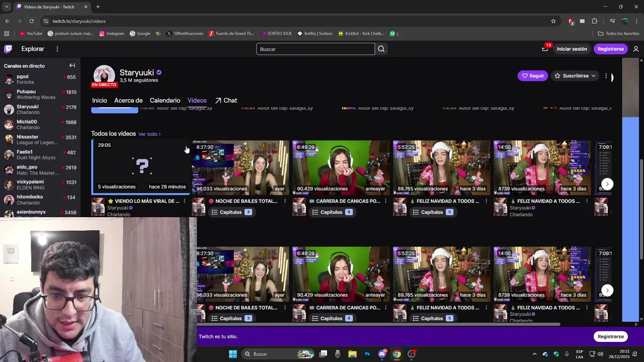Click the top Registrarse button
644x362 pixels.
[x=610, y=49]
